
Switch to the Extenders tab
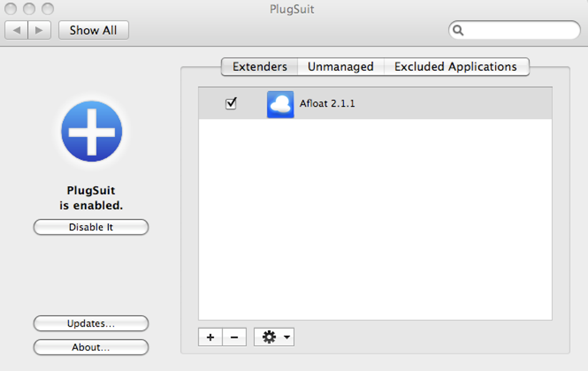tap(259, 67)
